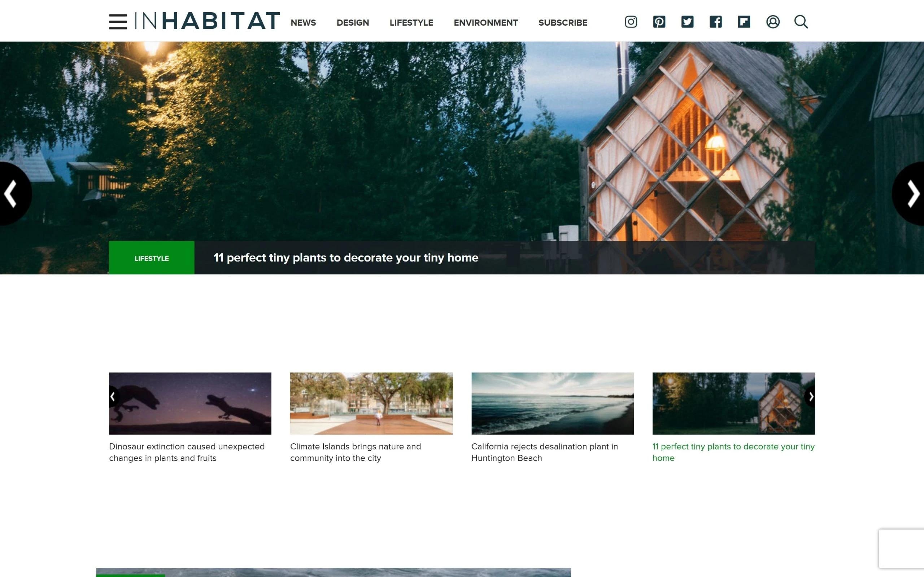Open the Climate Islands article thumbnail
The image size is (924, 577).
pyautogui.click(x=371, y=404)
